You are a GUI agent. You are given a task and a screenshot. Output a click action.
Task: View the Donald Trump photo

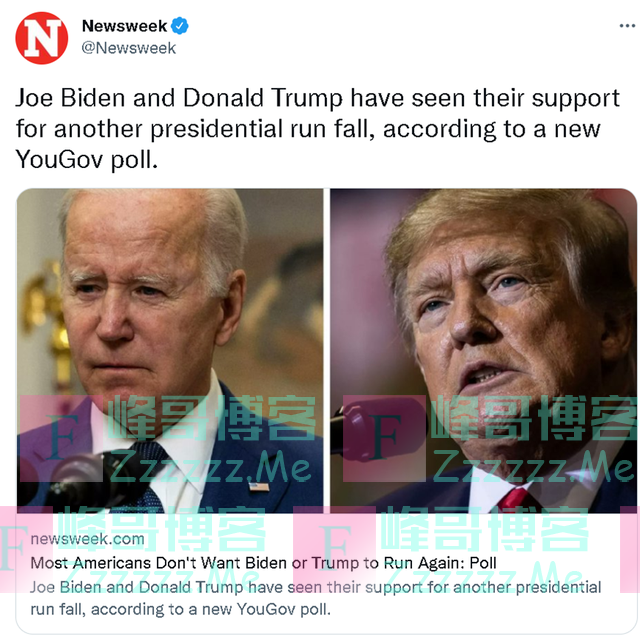click(x=483, y=351)
